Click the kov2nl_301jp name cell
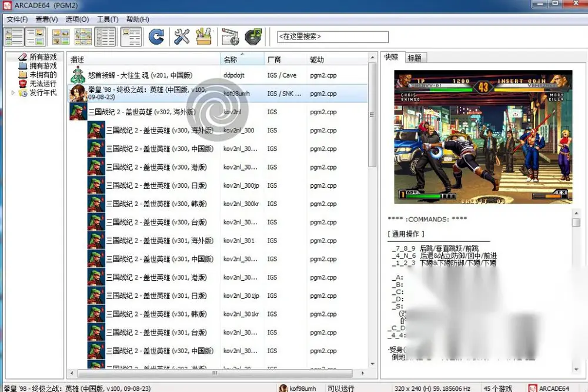Screen dimensions: 588x392 (241, 296)
